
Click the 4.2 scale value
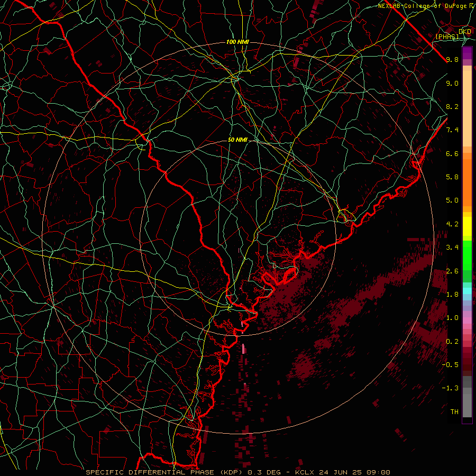(452, 224)
